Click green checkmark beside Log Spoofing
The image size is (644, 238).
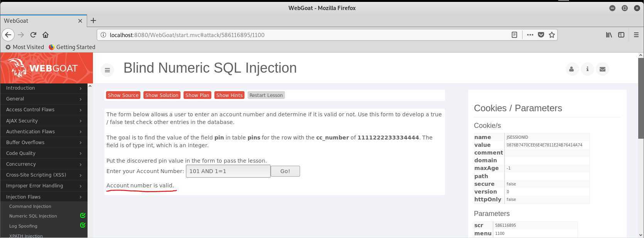83,225
